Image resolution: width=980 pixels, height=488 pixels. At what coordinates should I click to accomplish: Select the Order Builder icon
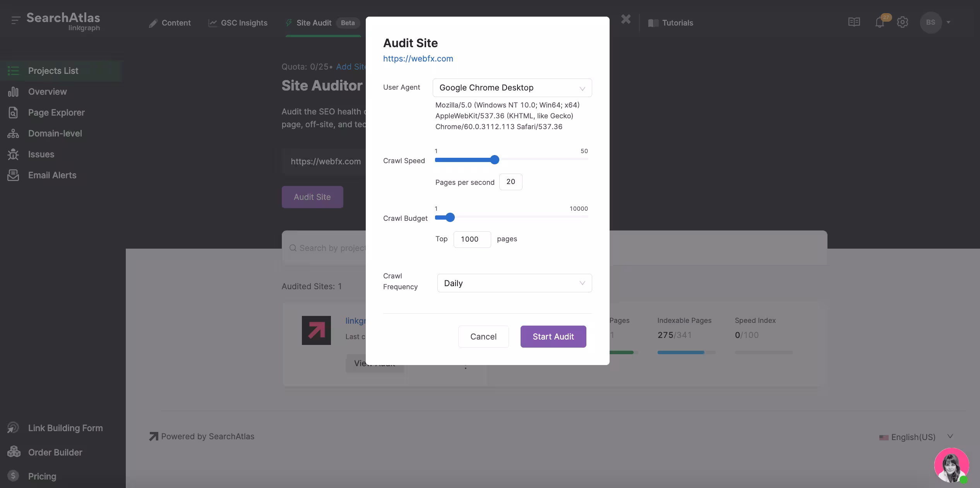pyautogui.click(x=14, y=452)
